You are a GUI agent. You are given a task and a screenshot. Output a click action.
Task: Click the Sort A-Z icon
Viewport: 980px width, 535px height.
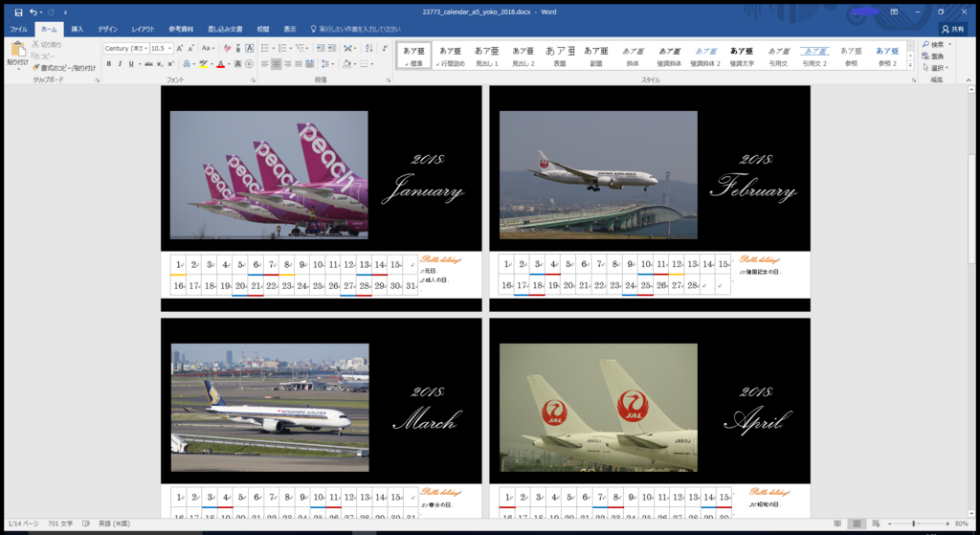point(368,48)
